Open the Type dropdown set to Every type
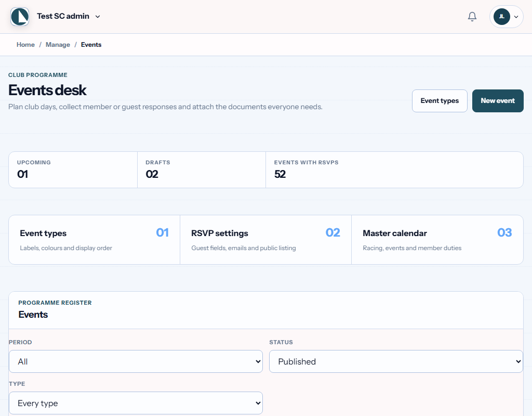 tap(136, 403)
